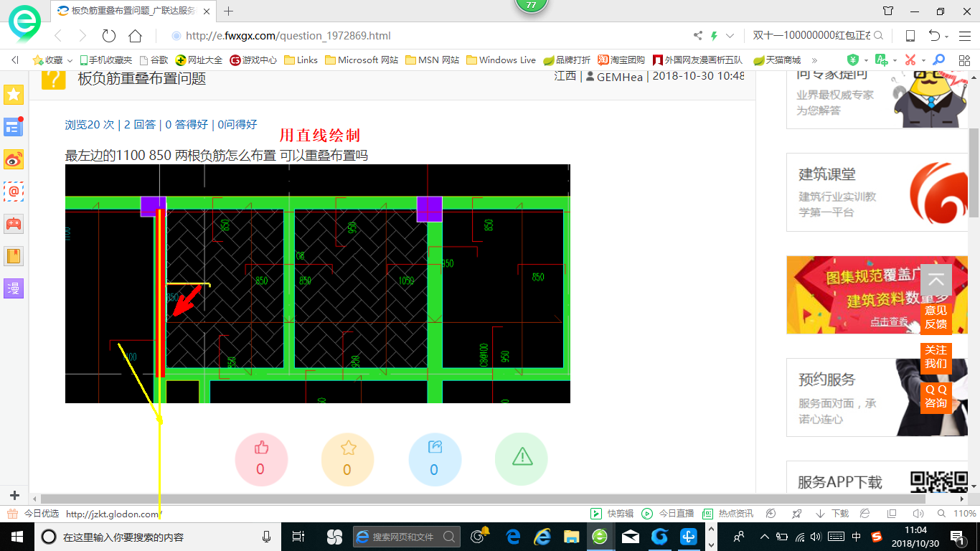Open the blue news feed sidebar icon
The height and width of the screenshot is (551, 980).
point(14,127)
